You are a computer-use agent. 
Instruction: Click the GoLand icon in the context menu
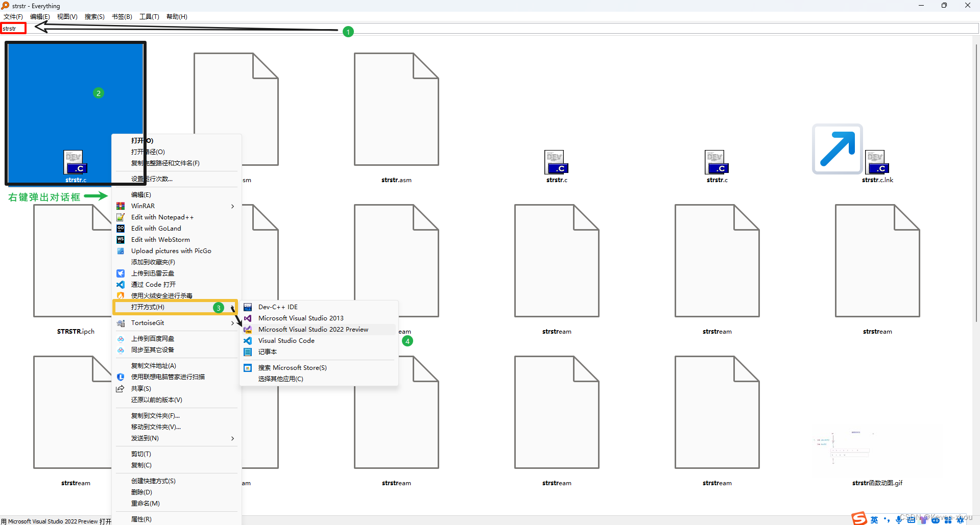121,229
